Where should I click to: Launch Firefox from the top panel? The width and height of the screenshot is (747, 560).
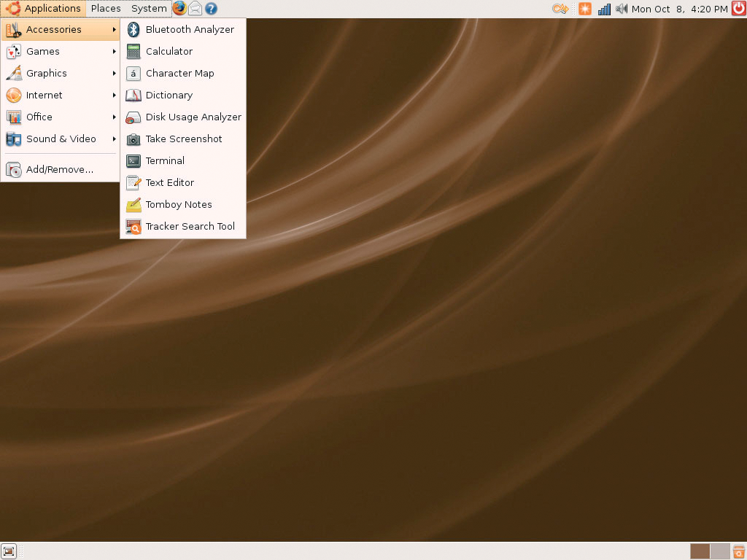[179, 8]
